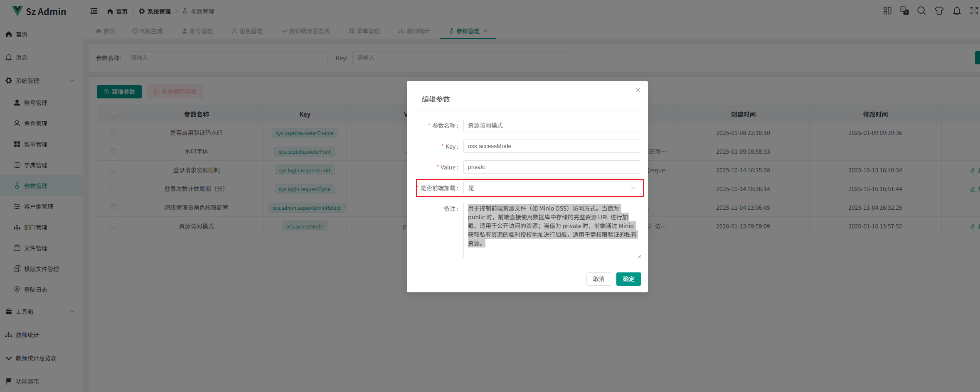
Task: Close the 参数管理 tab with its X
Action: (x=485, y=31)
